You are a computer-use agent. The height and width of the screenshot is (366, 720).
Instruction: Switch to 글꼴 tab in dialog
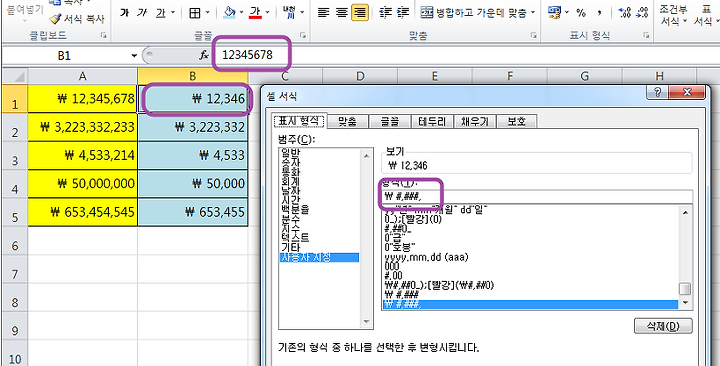(389, 121)
